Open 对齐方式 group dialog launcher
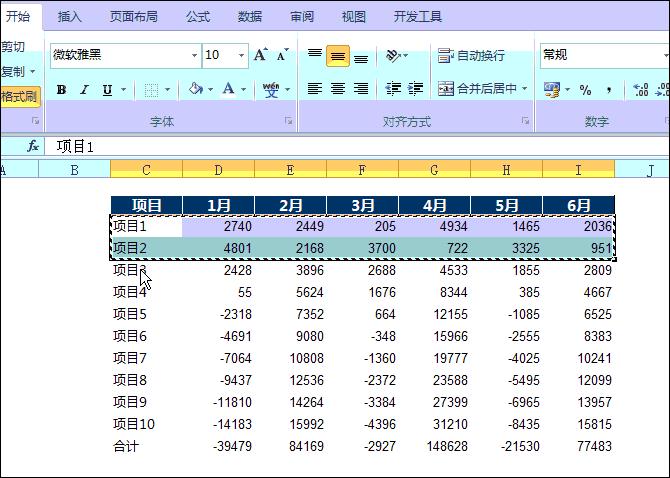 pyautogui.click(x=525, y=121)
